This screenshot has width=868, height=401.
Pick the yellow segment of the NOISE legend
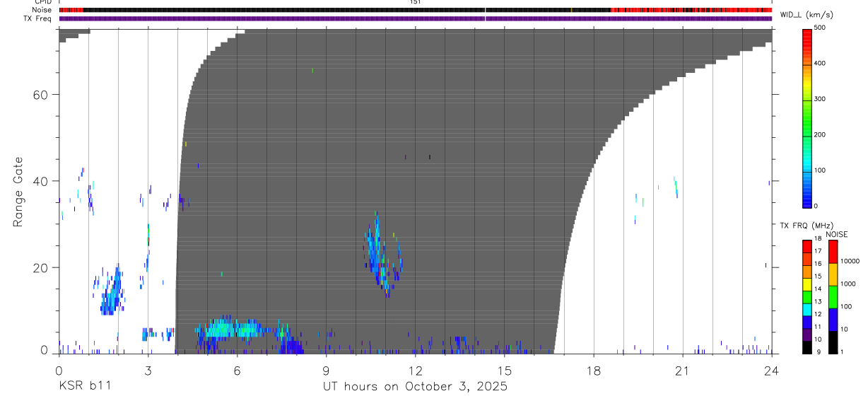[x=833, y=274]
